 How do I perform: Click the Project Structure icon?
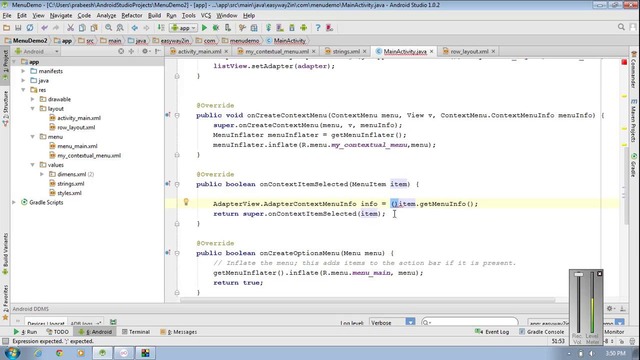[254, 28]
